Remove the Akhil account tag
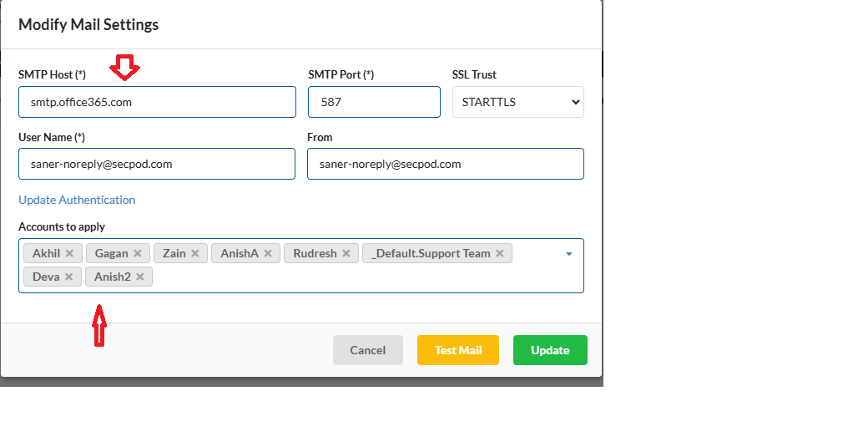Image resolution: width=868 pixels, height=437 pixels. (x=70, y=253)
